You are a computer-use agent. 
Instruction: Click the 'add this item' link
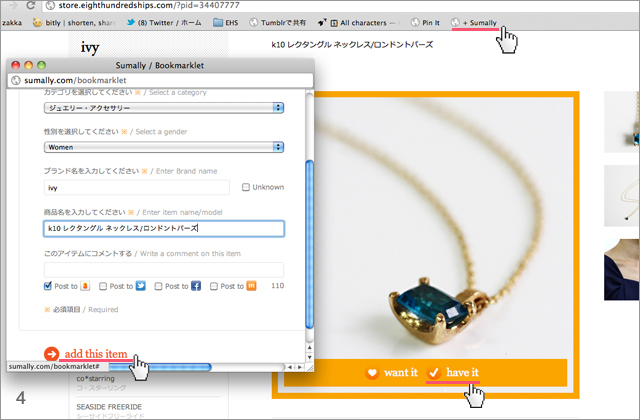pyautogui.click(x=96, y=354)
